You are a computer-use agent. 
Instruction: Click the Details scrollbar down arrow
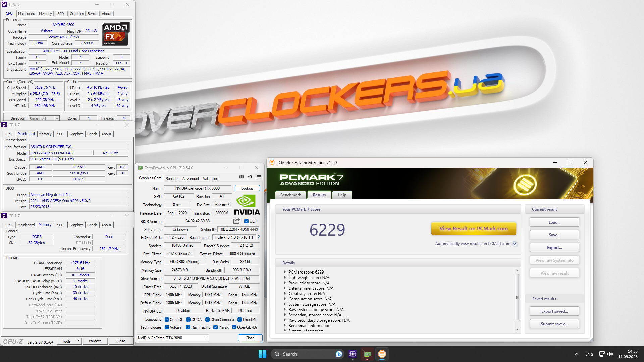click(517, 330)
